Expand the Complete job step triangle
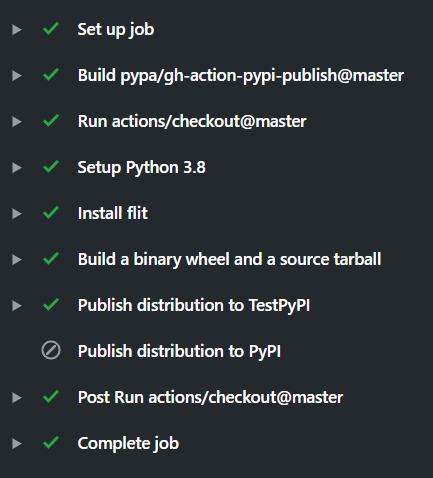Screen dimensions: 433x478 pos(17,444)
